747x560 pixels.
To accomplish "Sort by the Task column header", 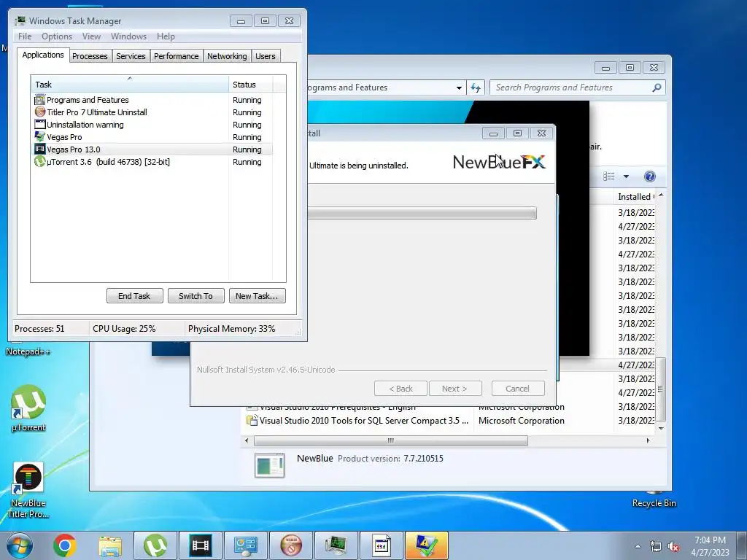I will click(129, 85).
